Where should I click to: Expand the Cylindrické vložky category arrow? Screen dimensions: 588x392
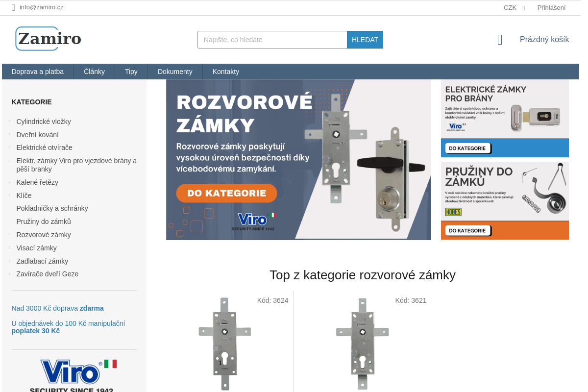[x=10, y=121]
